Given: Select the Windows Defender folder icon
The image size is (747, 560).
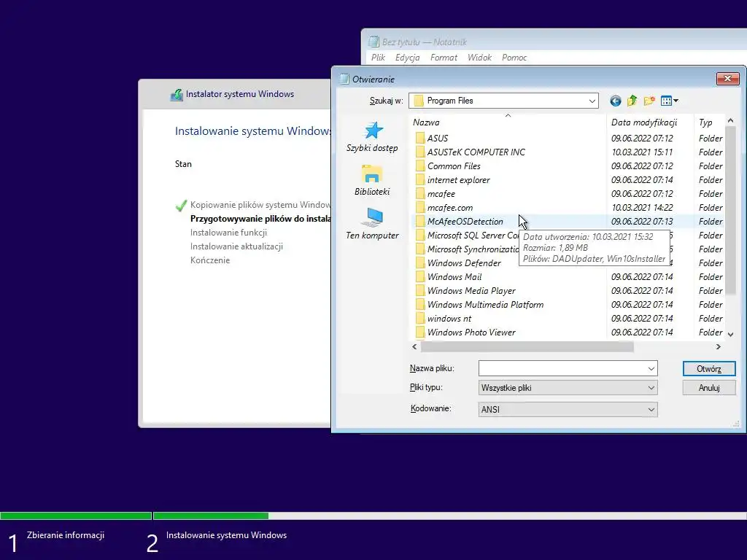Looking at the screenshot, I should point(419,262).
